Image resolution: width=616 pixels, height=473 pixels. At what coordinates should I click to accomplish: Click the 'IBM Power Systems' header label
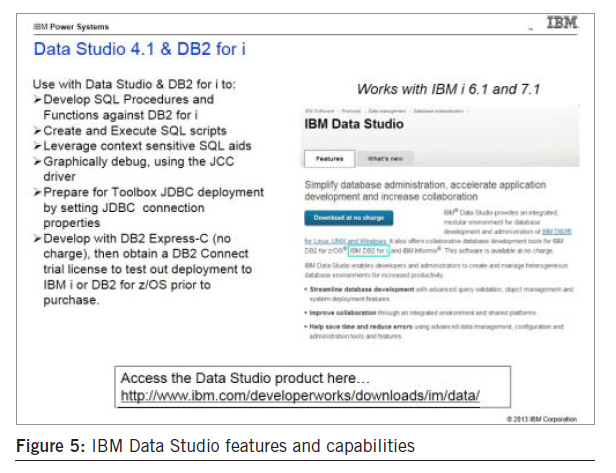pyautogui.click(x=71, y=27)
